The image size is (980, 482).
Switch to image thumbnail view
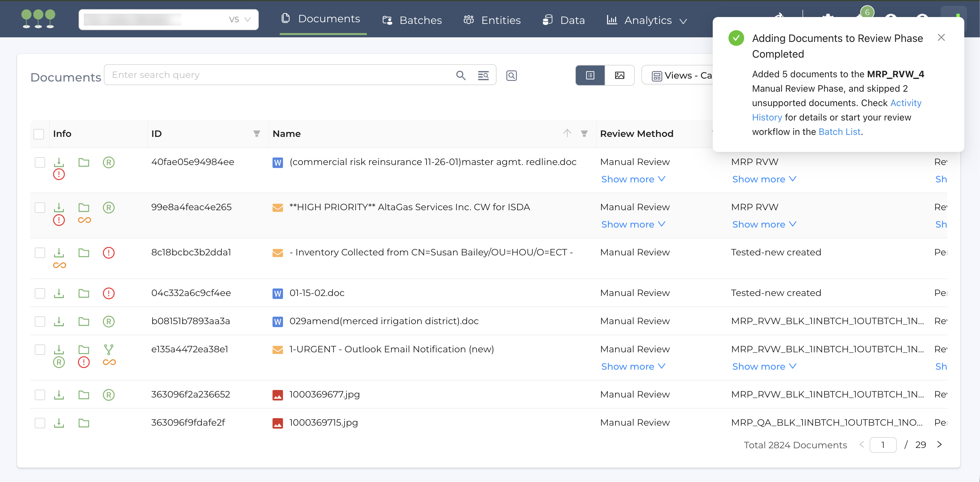click(619, 75)
